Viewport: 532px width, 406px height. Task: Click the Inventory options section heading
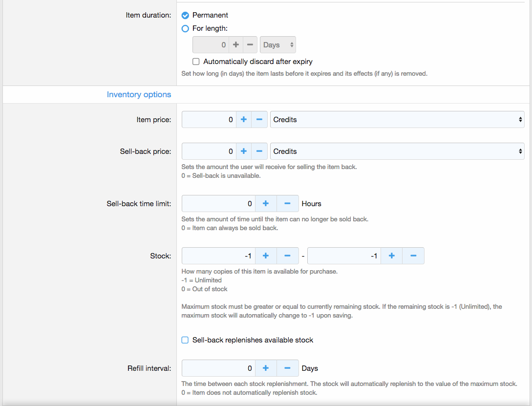coord(139,94)
